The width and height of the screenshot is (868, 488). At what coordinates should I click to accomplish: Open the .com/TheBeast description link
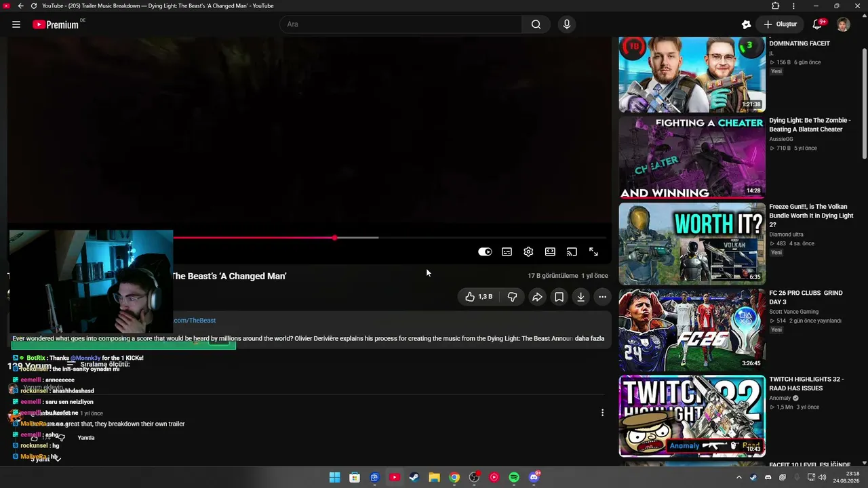(x=195, y=321)
